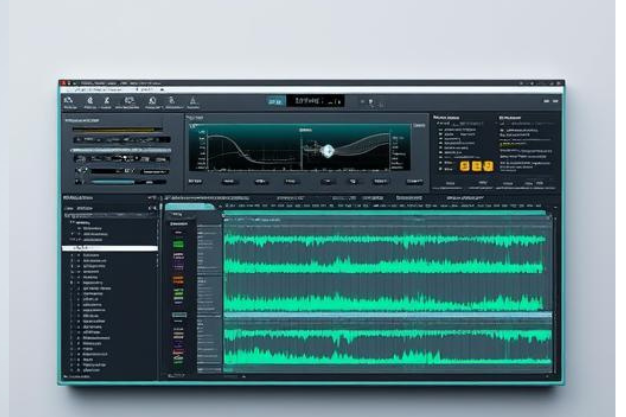
Task: Click the olive-yellow level bar in the left panel
Action: point(118,129)
